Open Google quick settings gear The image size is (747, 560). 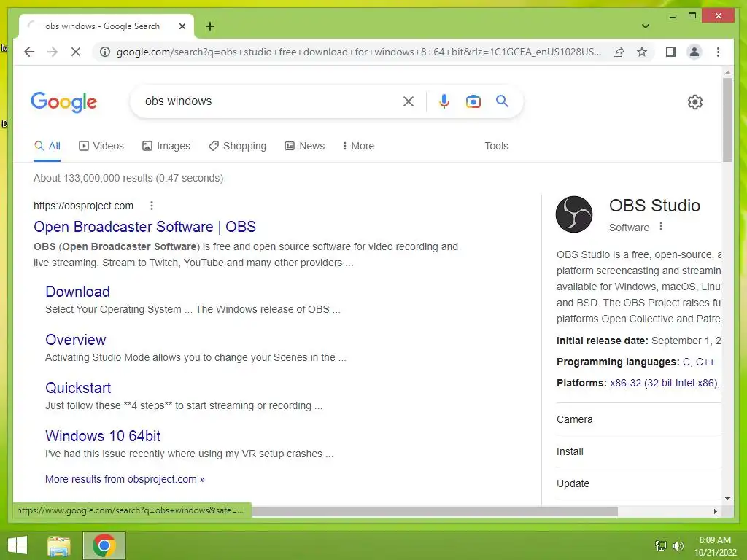pos(695,101)
